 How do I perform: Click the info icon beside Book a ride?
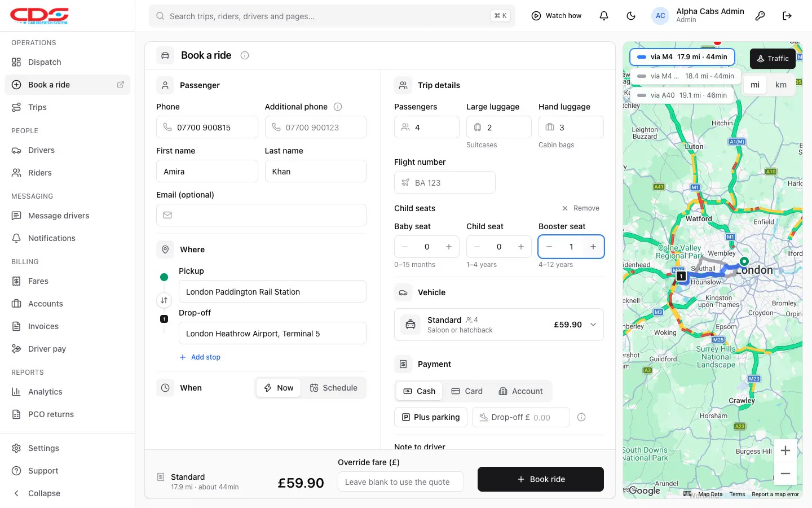click(x=245, y=55)
